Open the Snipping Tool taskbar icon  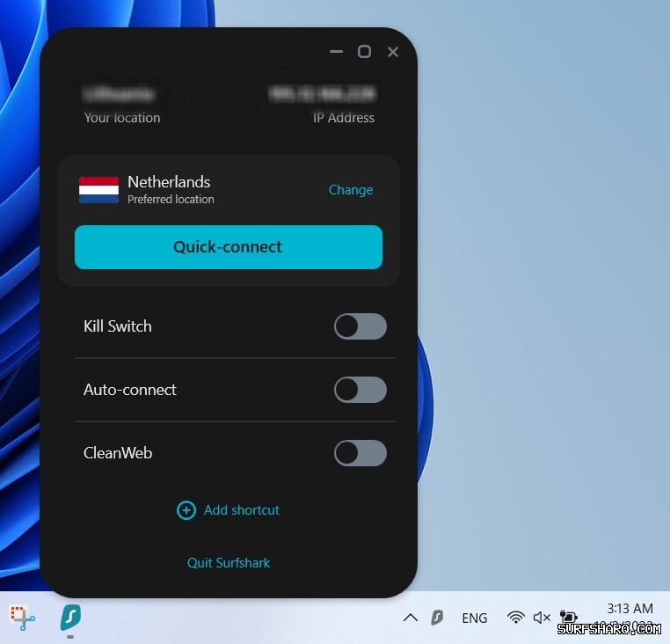point(22,618)
